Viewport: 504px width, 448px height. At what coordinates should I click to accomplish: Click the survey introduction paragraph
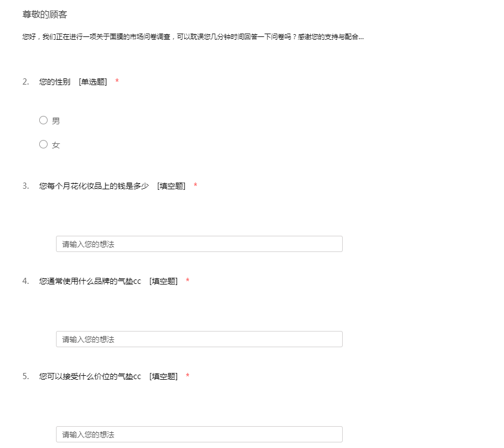193,37
